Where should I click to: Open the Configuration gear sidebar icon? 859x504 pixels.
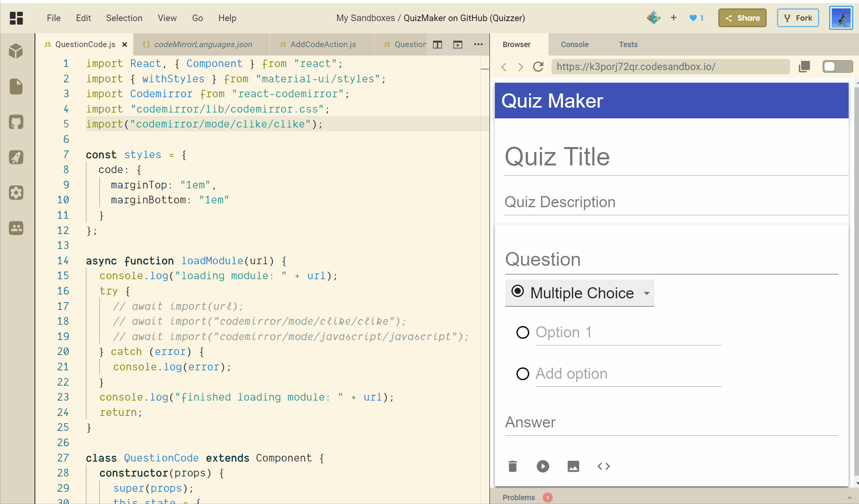click(16, 193)
